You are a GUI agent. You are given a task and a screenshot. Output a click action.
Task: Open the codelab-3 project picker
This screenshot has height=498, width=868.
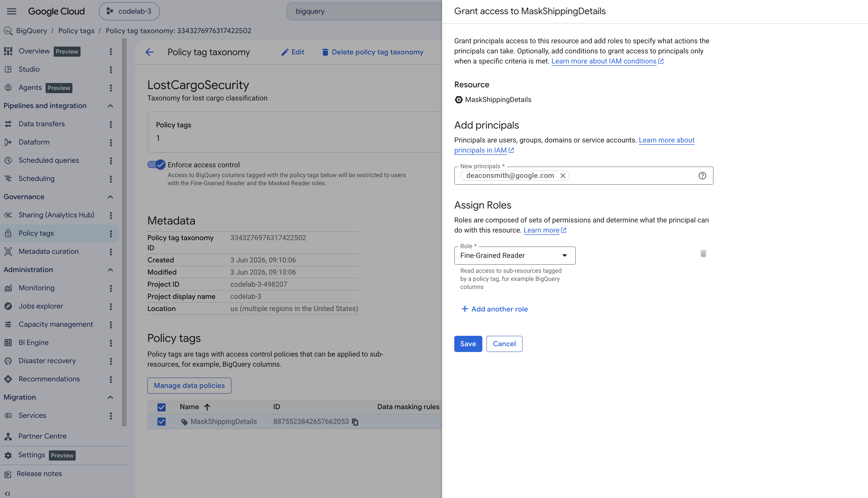pos(129,11)
